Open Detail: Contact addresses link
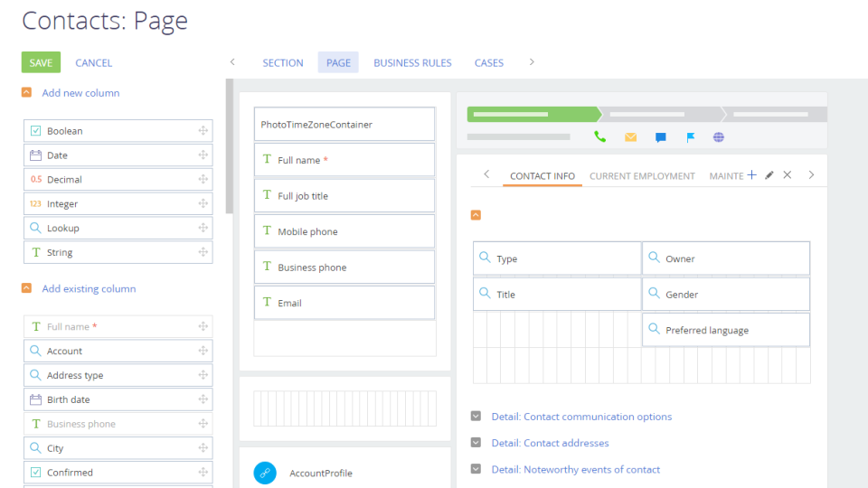 pyautogui.click(x=550, y=443)
